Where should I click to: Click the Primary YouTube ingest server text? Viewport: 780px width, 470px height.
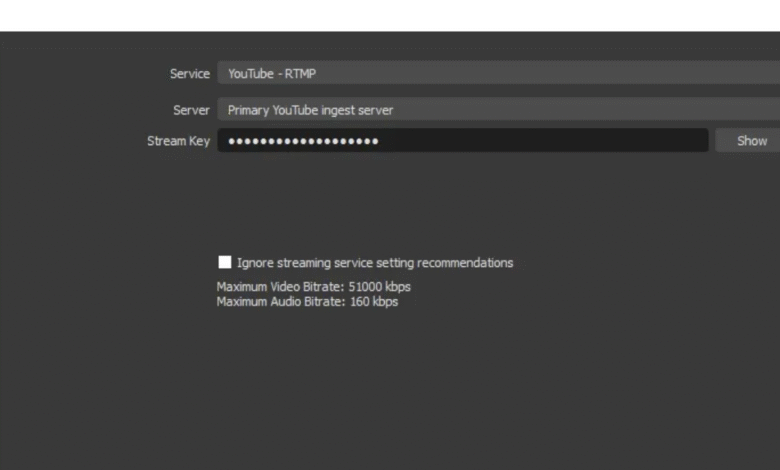pos(310,110)
